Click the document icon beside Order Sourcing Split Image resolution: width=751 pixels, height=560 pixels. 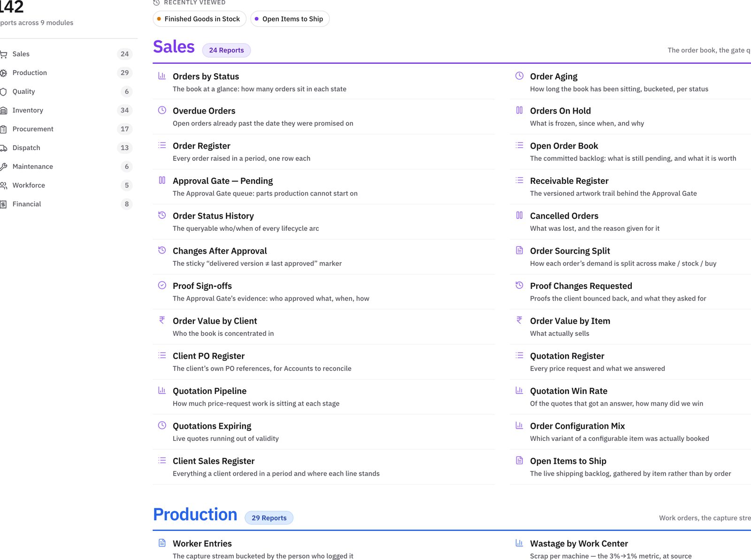[519, 250]
